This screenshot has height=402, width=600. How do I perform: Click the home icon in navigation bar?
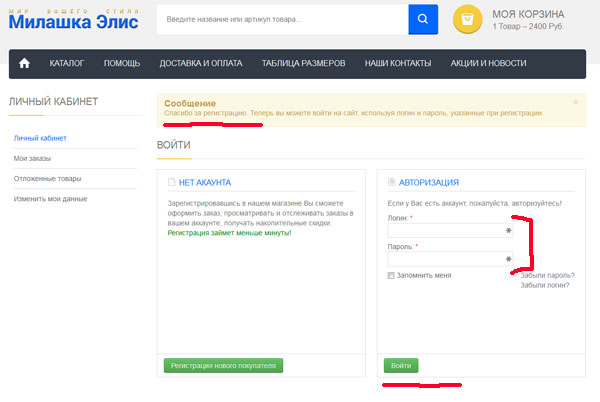[25, 63]
